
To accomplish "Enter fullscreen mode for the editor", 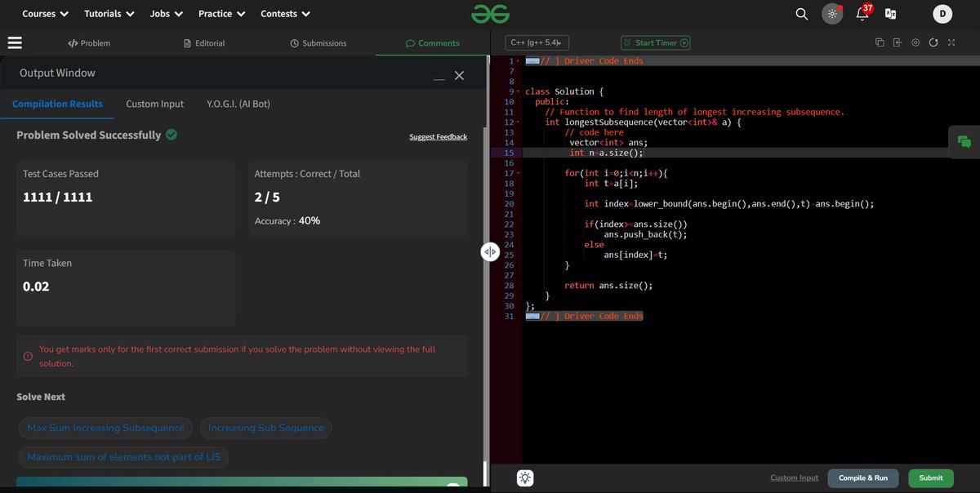I will [x=951, y=42].
